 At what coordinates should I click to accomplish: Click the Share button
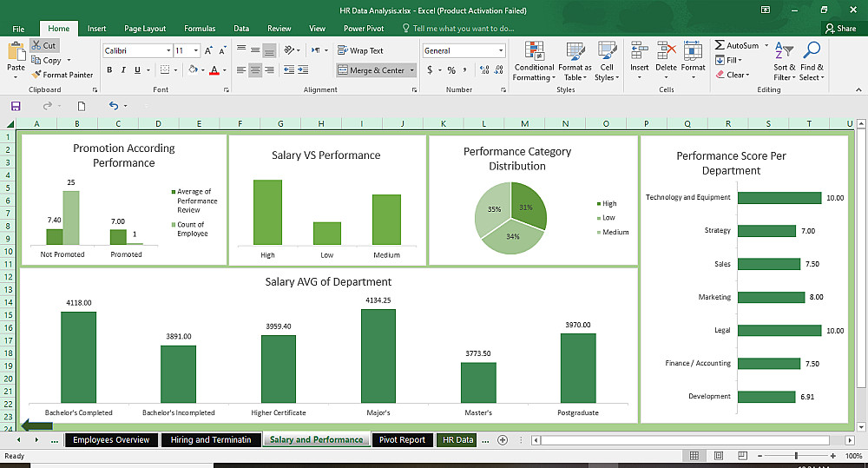click(x=840, y=29)
